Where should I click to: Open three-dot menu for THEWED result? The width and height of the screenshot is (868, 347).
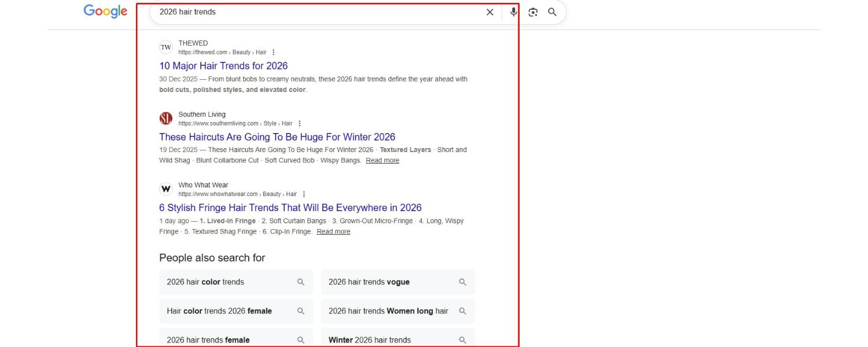[274, 53]
